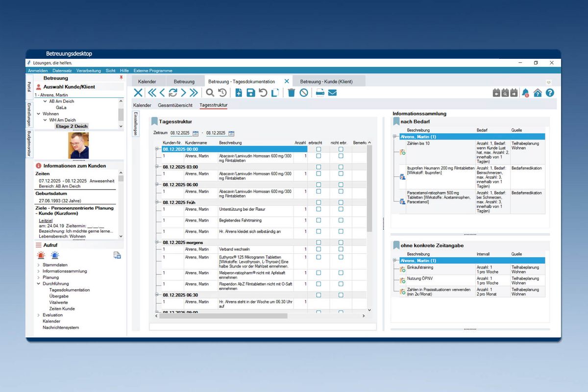Click the save (floppy disk) toolbar icon

[x=251, y=93]
